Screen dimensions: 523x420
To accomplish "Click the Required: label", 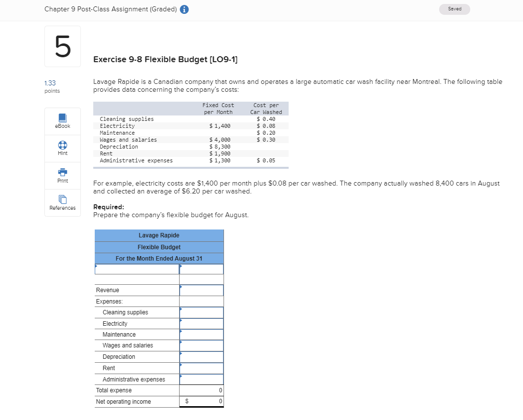I will pos(109,207).
